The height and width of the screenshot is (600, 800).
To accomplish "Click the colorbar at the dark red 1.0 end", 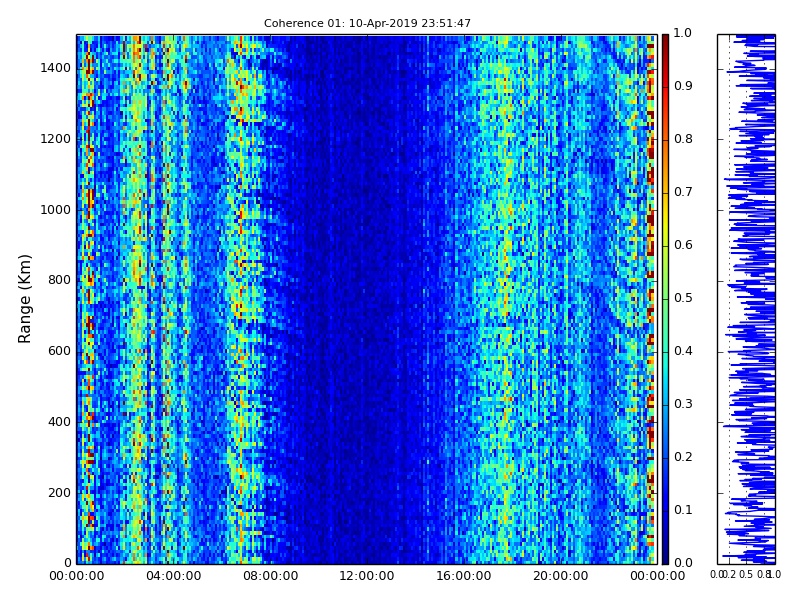I will 665,37.
